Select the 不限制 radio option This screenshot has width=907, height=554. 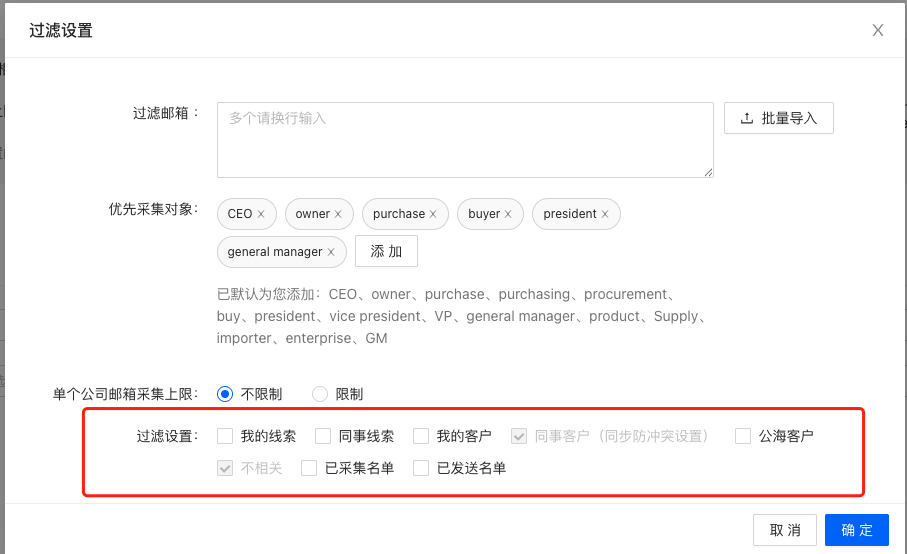tap(225, 394)
